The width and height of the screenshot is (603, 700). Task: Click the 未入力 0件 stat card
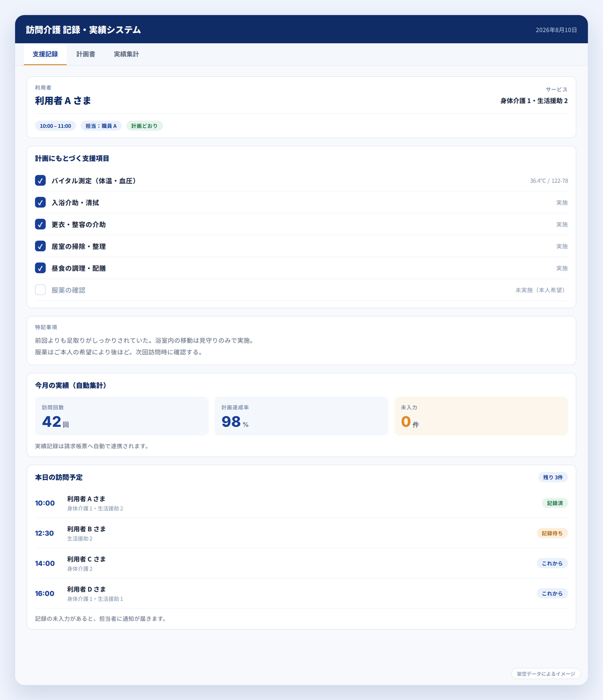[x=481, y=416]
